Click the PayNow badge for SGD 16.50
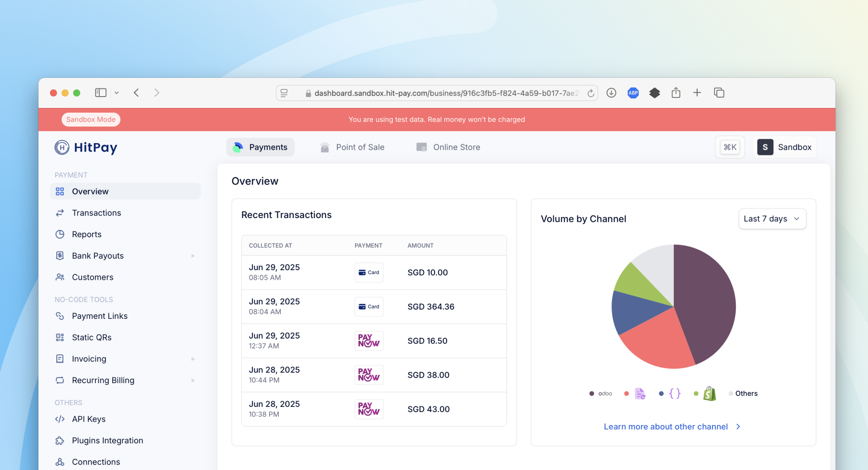Screen dimensions: 868x470 369,341
